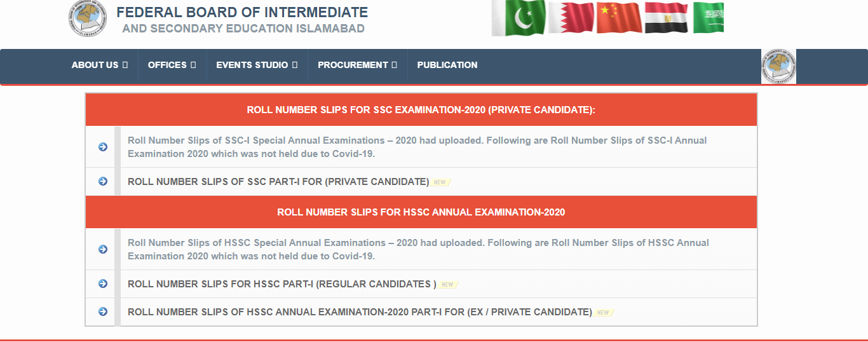The height and width of the screenshot is (342, 868).
Task: Click the Pakistan flag icon
Action: pyautogui.click(x=519, y=18)
